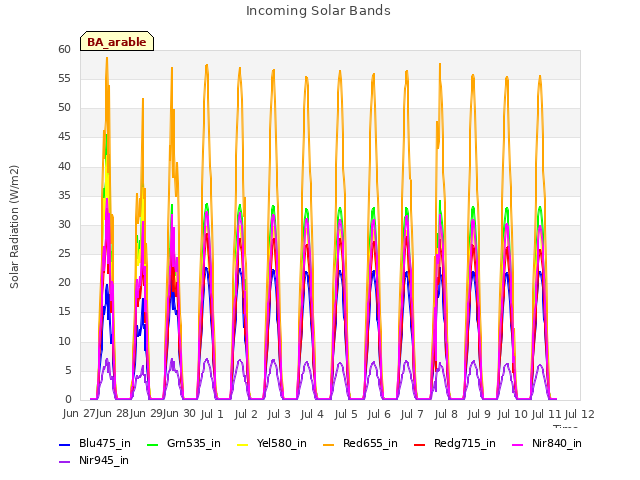Click the Jul 9 x-axis date label
The height and width of the screenshot is (480, 640).
[479, 414]
